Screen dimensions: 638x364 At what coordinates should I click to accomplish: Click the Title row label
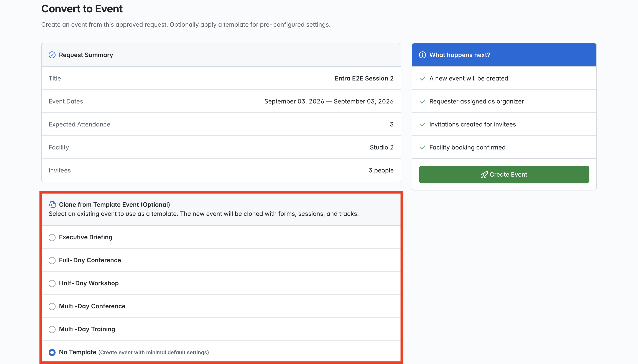tap(55, 79)
